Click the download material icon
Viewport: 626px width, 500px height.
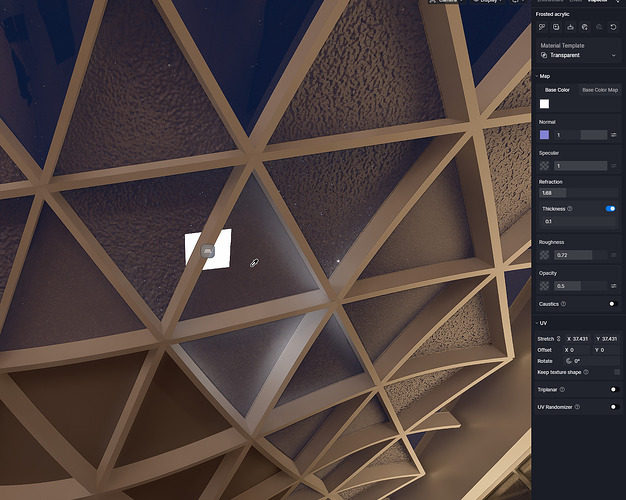(571, 27)
